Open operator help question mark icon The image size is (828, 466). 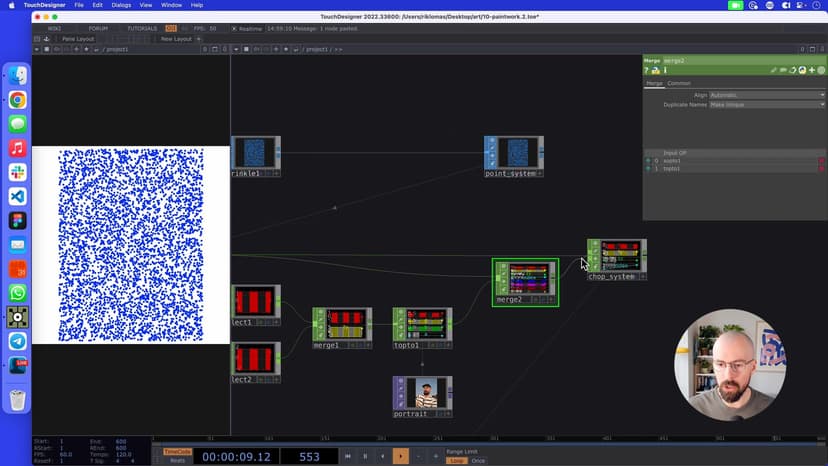647,70
